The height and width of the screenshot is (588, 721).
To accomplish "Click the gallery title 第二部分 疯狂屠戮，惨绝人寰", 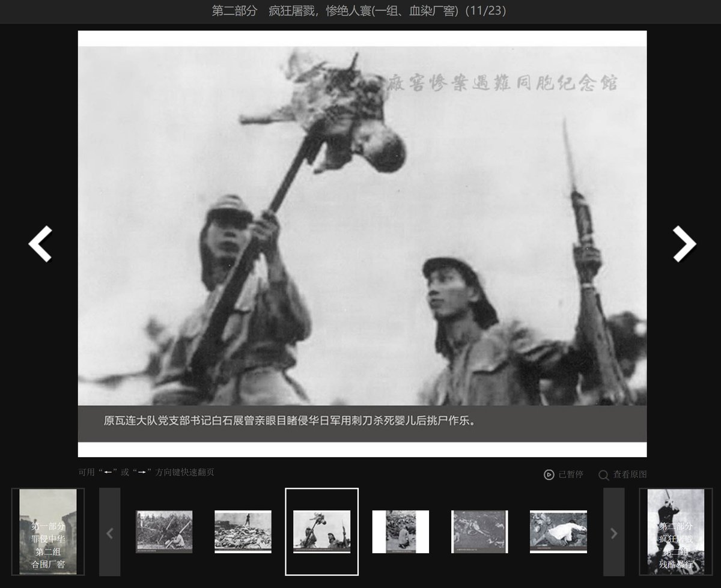I will pyautogui.click(x=360, y=11).
